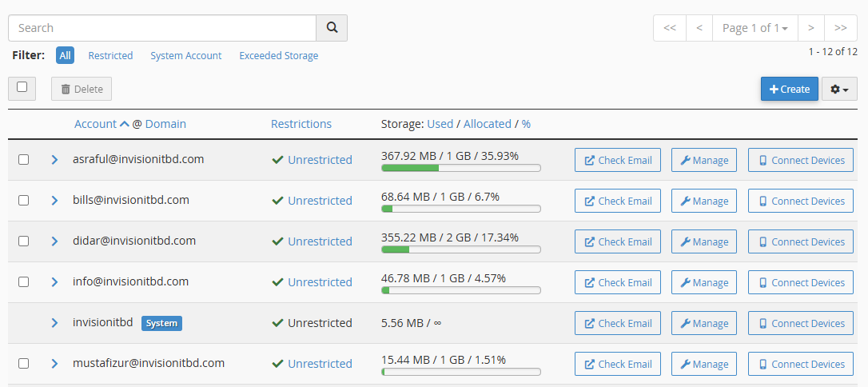The width and height of the screenshot is (868, 387).
Task: Click Check Email for asraful account
Action: click(x=618, y=160)
